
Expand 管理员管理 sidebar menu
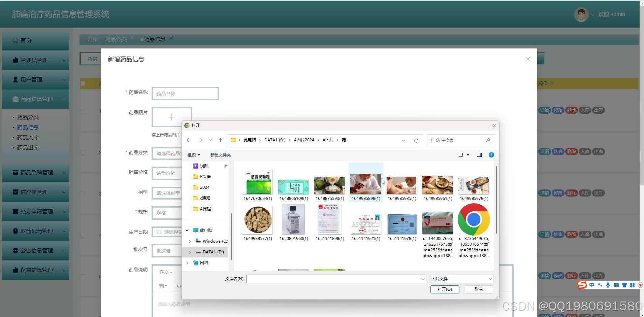click(36, 60)
